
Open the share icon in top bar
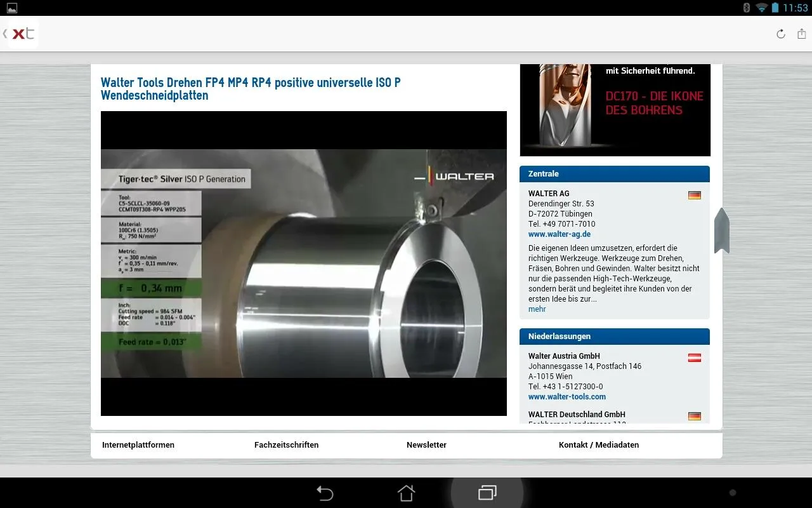tap(801, 34)
